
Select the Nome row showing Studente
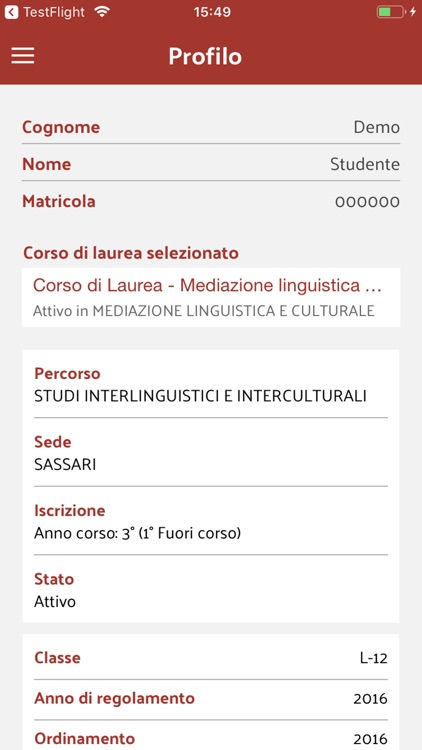pyautogui.click(x=211, y=165)
